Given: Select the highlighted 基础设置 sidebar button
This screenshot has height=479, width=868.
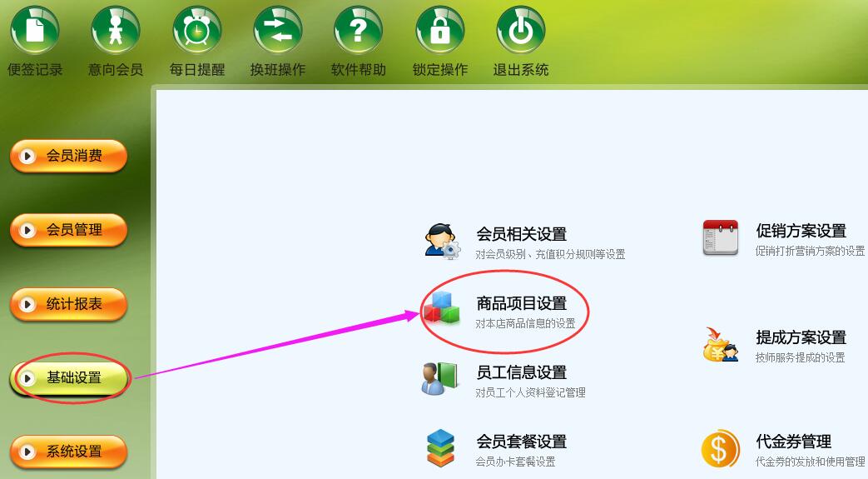Looking at the screenshot, I should pyautogui.click(x=68, y=378).
